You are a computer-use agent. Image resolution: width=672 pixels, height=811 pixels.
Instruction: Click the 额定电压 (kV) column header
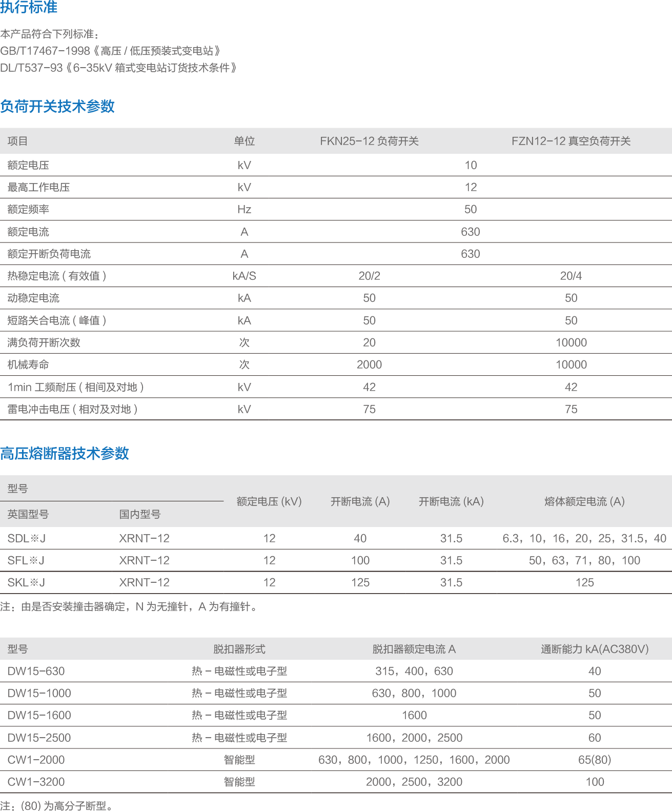pos(269,501)
